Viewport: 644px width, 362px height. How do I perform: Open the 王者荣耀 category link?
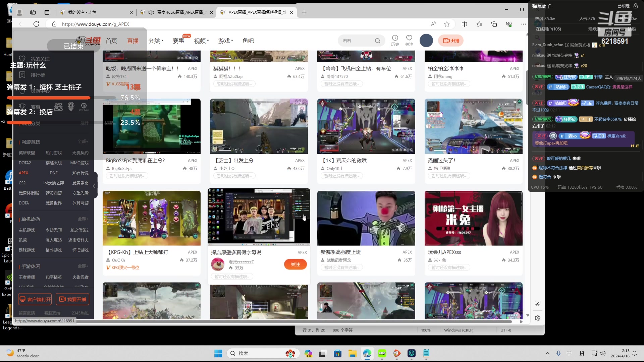pos(27,277)
